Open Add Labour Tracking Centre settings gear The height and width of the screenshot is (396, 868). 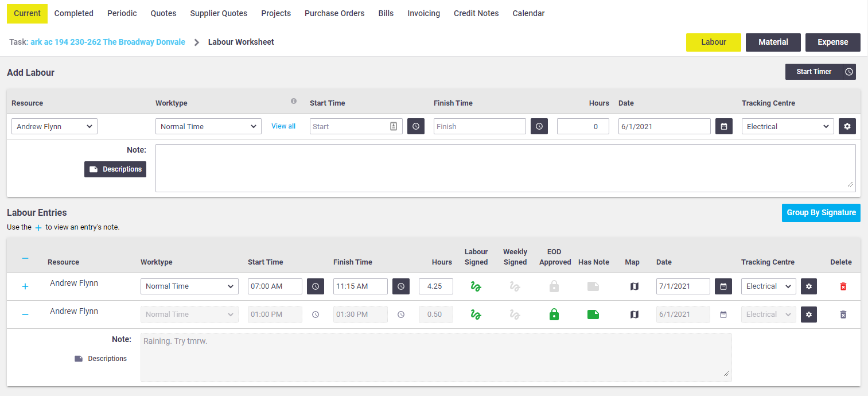coord(847,126)
